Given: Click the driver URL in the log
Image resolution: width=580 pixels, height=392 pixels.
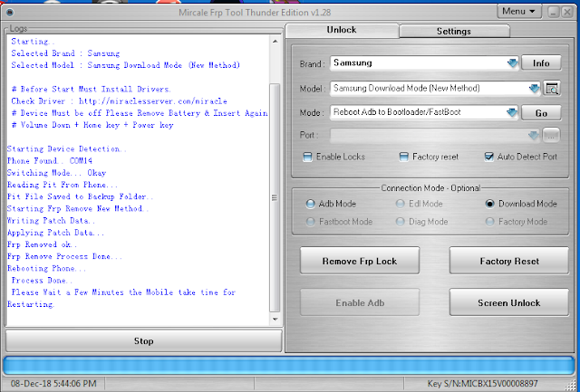Looking at the screenshot, I should click(x=153, y=101).
